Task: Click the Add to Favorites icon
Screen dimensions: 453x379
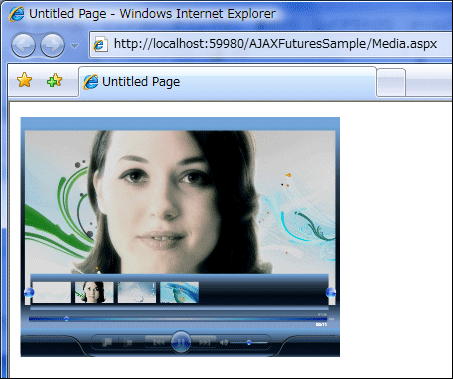Action: coord(54,81)
